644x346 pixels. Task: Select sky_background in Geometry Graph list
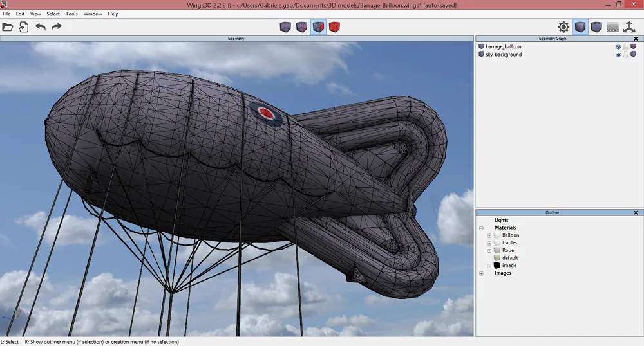point(504,55)
